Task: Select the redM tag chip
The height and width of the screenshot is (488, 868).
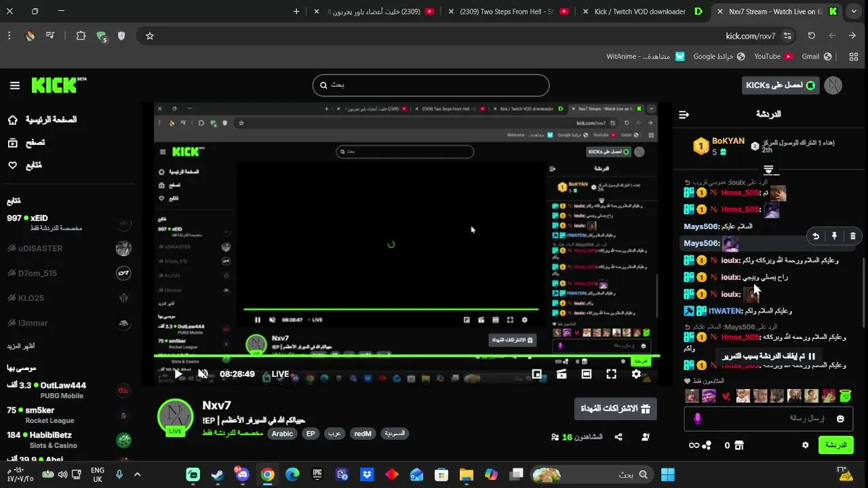Action: point(363,434)
